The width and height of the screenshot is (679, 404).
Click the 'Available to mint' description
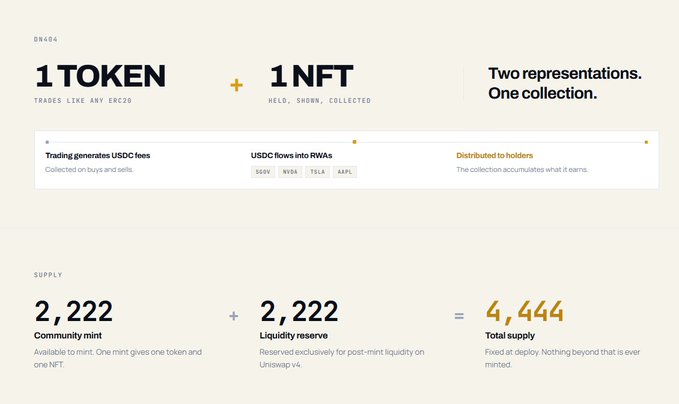118,358
